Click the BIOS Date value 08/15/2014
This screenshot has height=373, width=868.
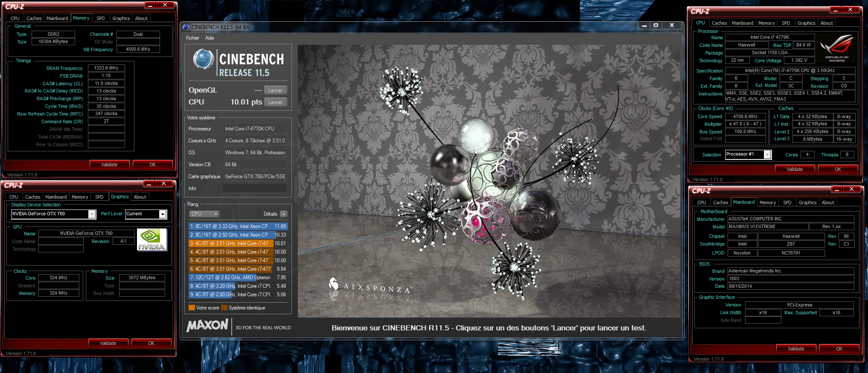[790, 286]
